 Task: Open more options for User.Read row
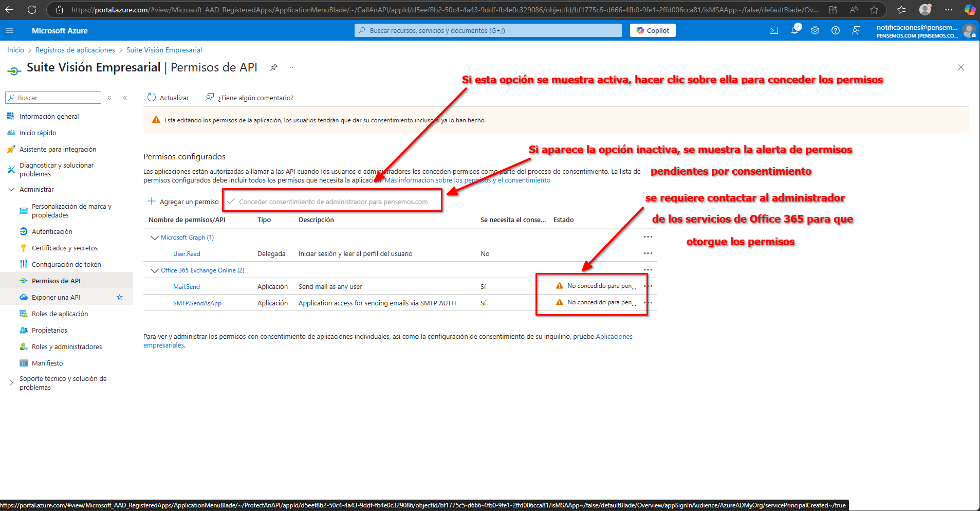648,253
